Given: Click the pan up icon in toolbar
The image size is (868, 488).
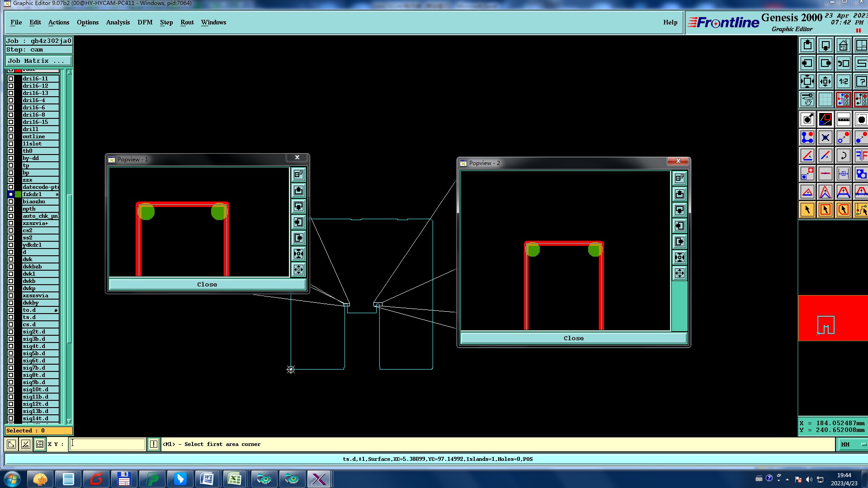Looking at the screenshot, I should (807, 46).
